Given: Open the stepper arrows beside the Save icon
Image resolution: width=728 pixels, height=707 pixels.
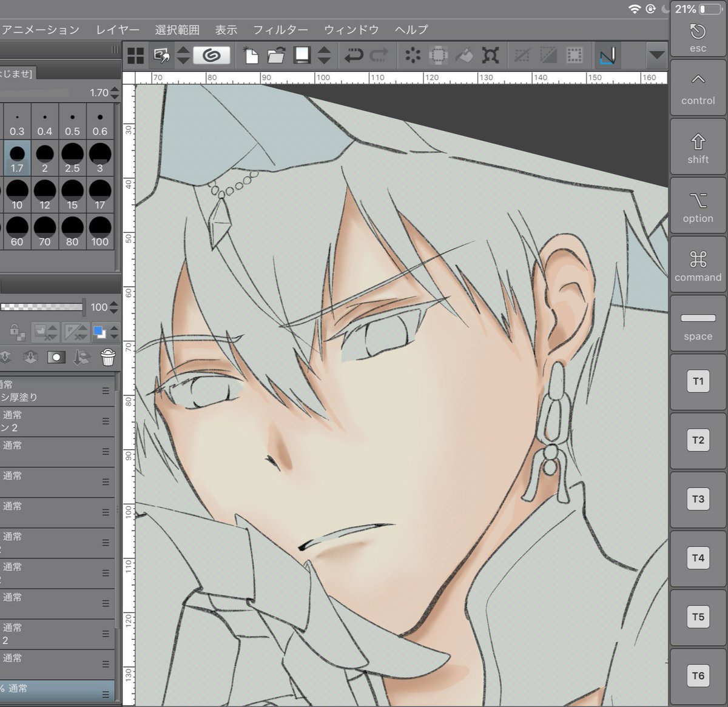Looking at the screenshot, I should tap(325, 56).
